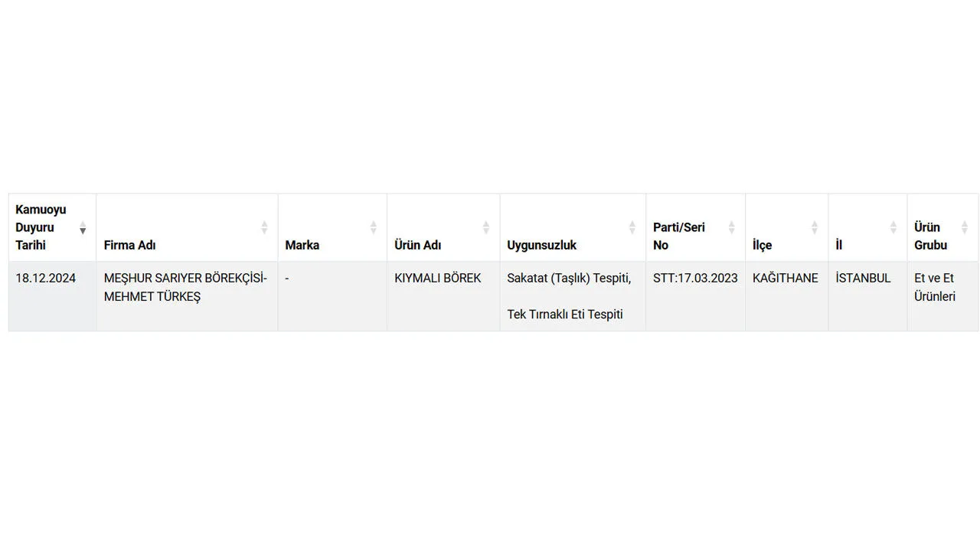Click the MEŞHUR SARIYER BÖREKÇİSİ firm cell
The image size is (980, 551).
pyautogui.click(x=185, y=287)
